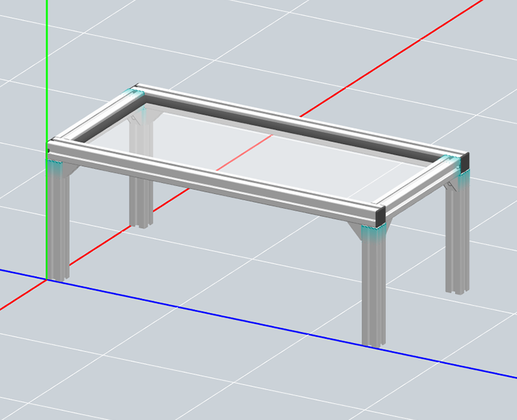Select the left short top rail
The height and width of the screenshot is (420, 517).
click(97, 118)
